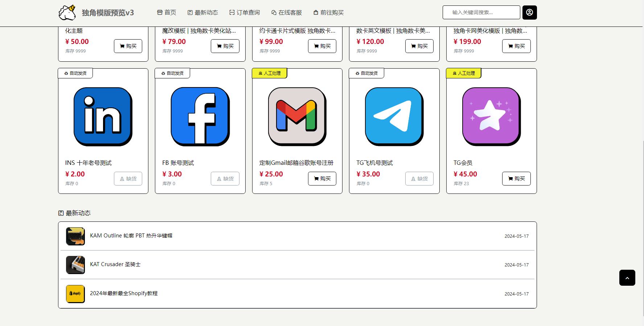Click the Facebook product icon
This screenshot has height=326, width=644.
click(x=200, y=117)
